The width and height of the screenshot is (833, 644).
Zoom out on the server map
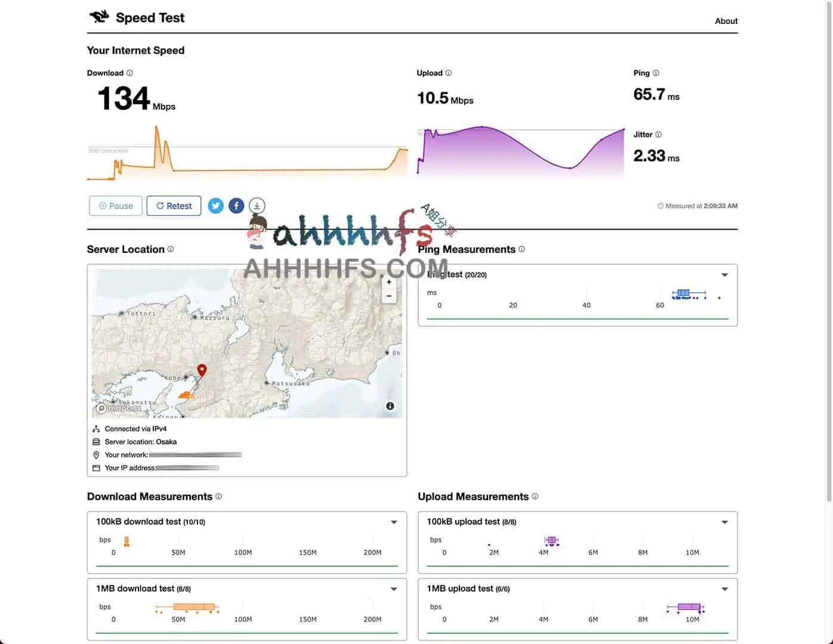(x=389, y=296)
